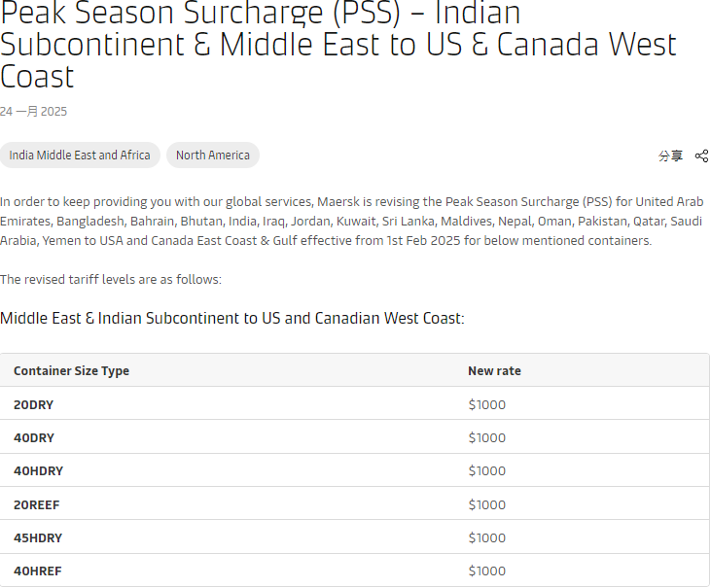This screenshot has height=588, width=711.
Task: Select the 40HDRY container row label
Action: (38, 471)
